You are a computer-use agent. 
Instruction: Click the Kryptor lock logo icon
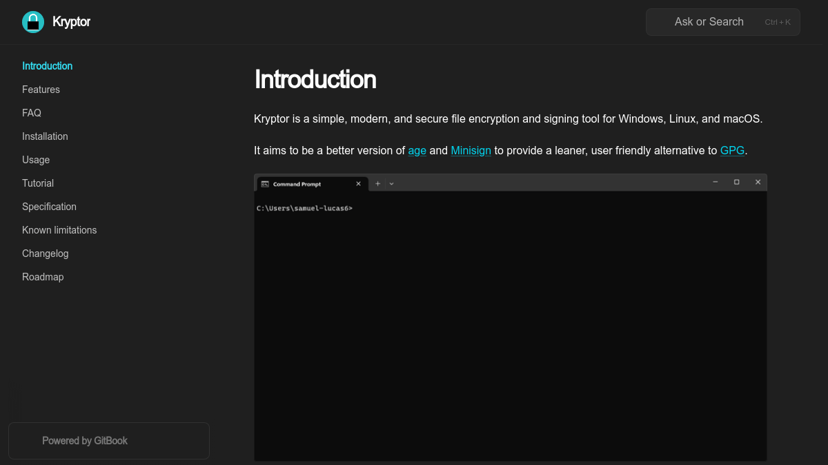[33, 22]
